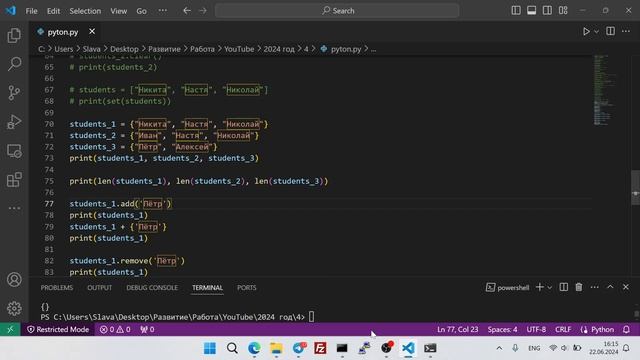Close the pyton.py tab
The image size is (640, 360).
click(x=92, y=31)
